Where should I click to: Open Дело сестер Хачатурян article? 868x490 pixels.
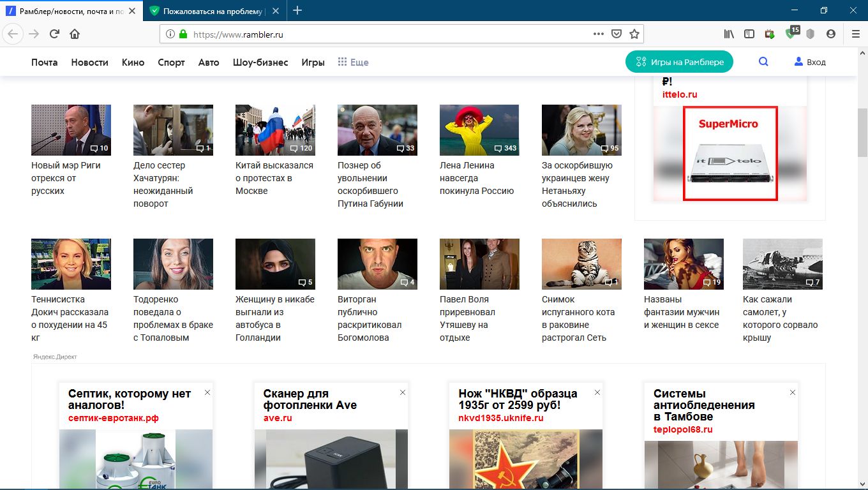(163, 184)
